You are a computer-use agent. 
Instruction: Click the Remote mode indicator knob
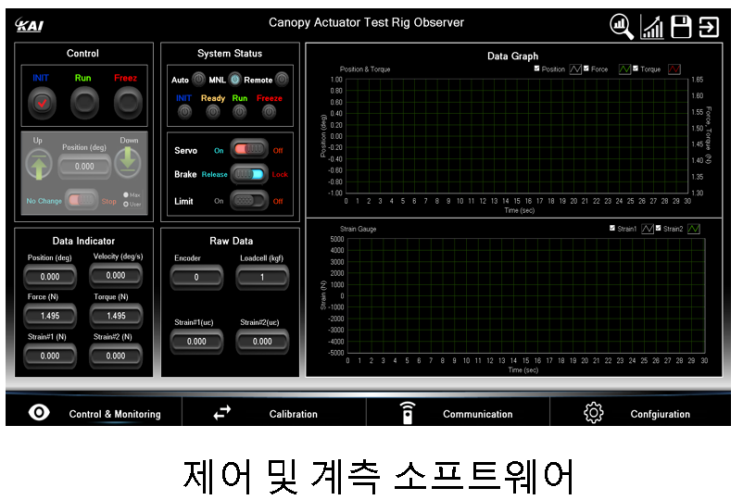point(282,79)
